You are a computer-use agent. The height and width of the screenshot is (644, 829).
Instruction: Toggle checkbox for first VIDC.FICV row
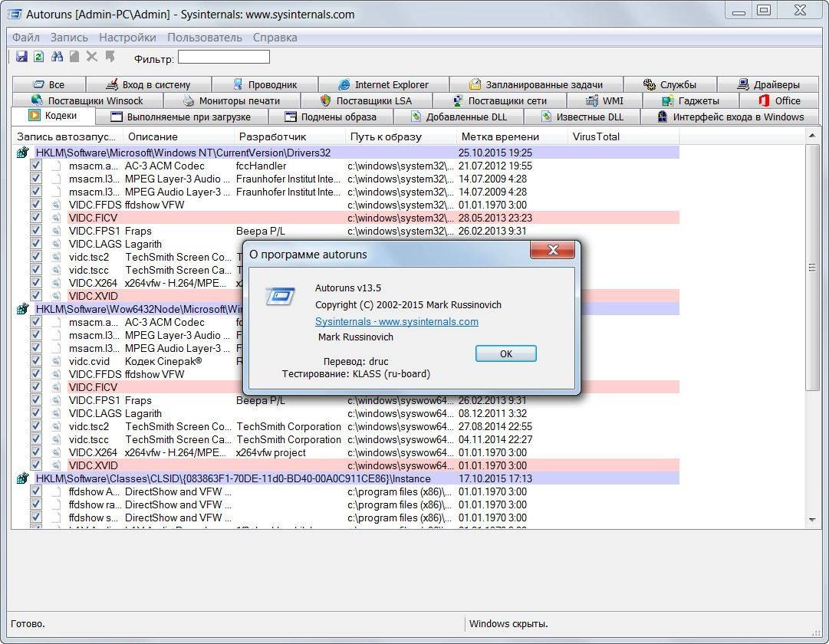click(35, 217)
